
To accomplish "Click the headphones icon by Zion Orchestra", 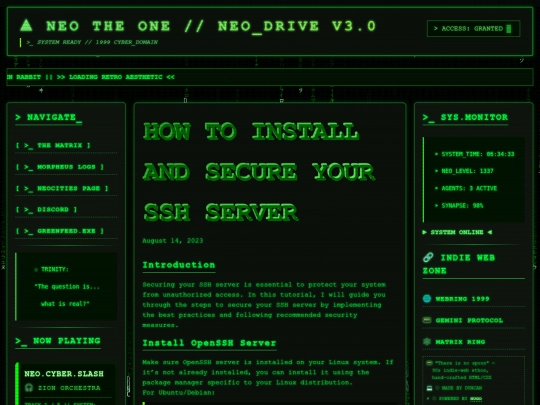I will point(29,388).
